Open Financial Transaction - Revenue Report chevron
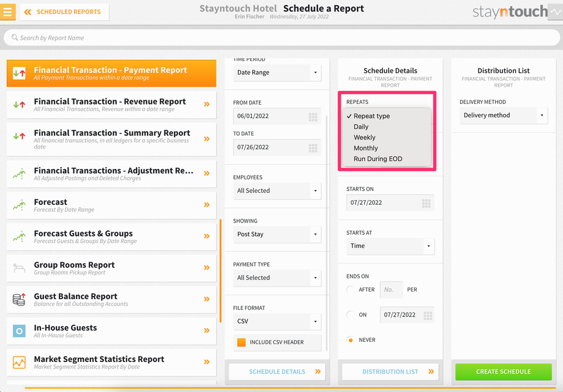Screen dimensions: 563x392 tap(207, 105)
